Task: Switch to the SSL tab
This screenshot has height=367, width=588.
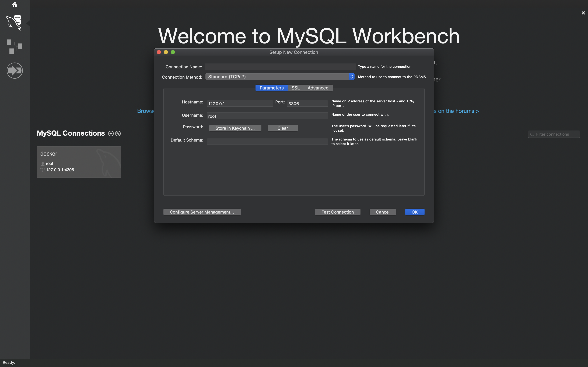Action: click(295, 88)
